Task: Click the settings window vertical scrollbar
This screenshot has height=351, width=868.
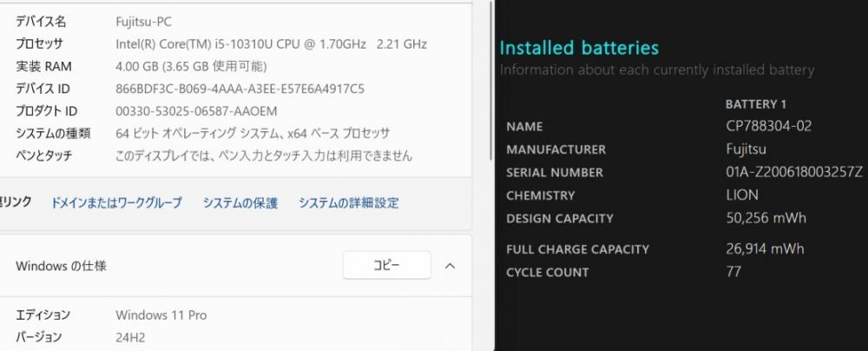Action: (x=490, y=81)
